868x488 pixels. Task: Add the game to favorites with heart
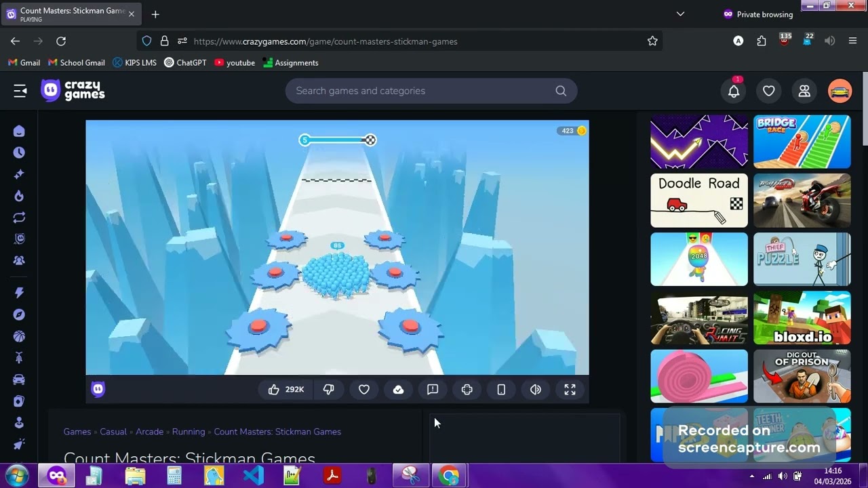[364, 390]
